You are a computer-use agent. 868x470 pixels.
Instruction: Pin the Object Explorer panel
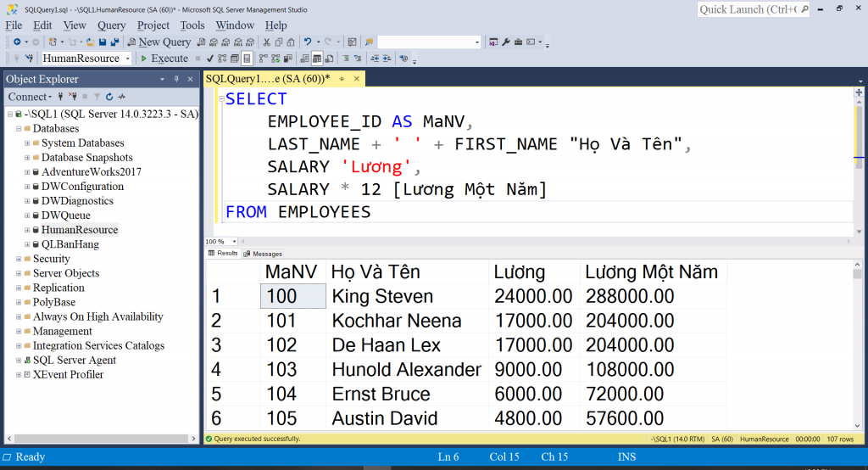click(x=176, y=79)
